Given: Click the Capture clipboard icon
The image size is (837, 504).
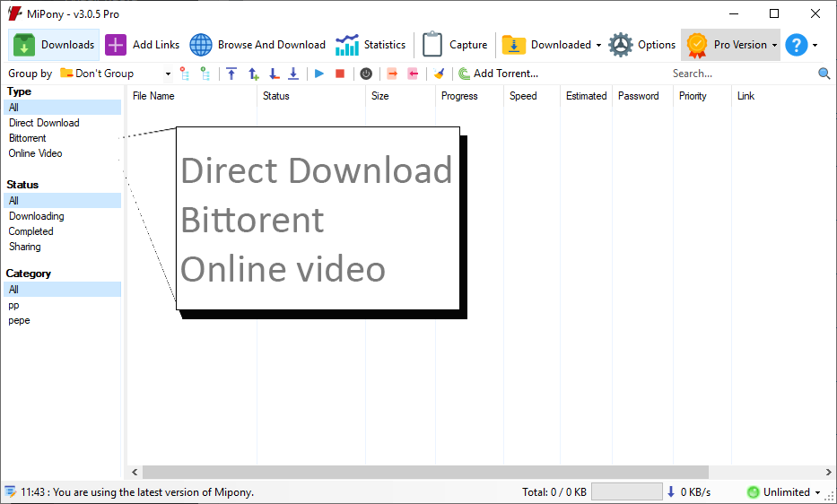Looking at the screenshot, I should pyautogui.click(x=432, y=44).
